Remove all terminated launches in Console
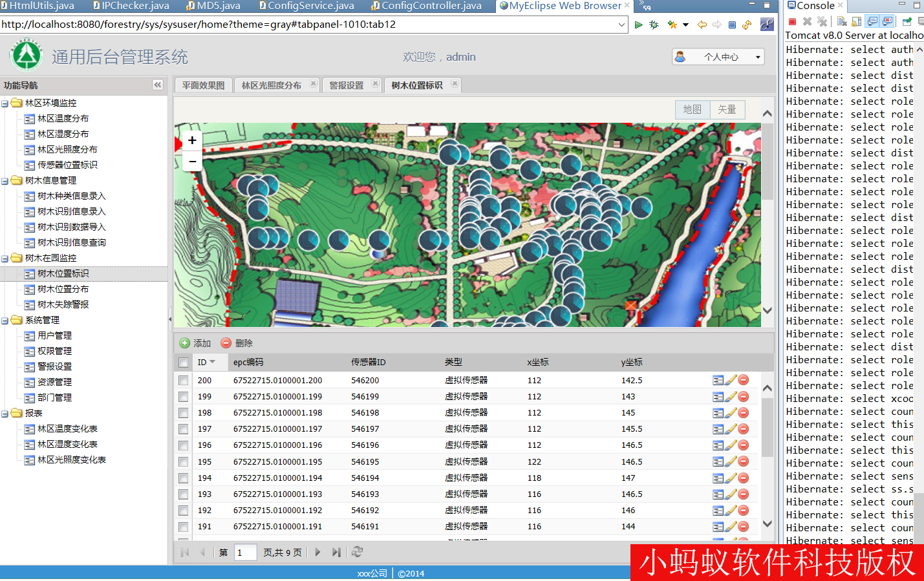 (x=822, y=21)
